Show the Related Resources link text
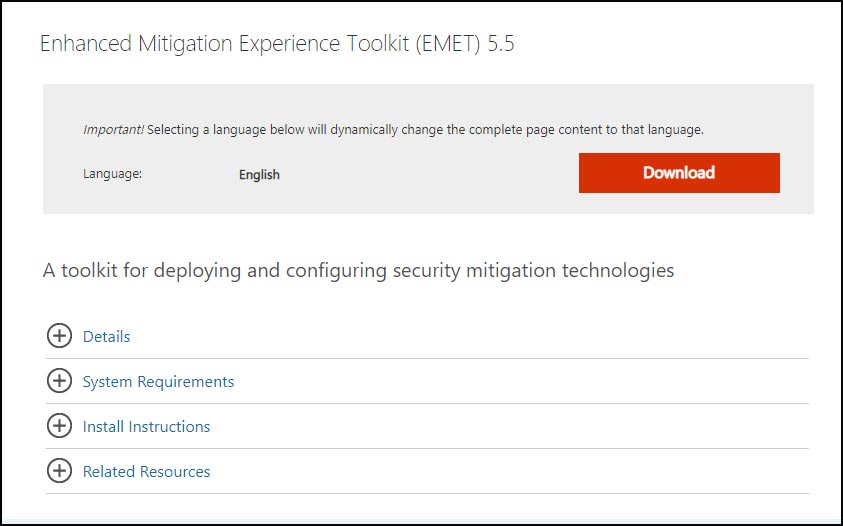Image resolution: width=843 pixels, height=526 pixels. 146,472
